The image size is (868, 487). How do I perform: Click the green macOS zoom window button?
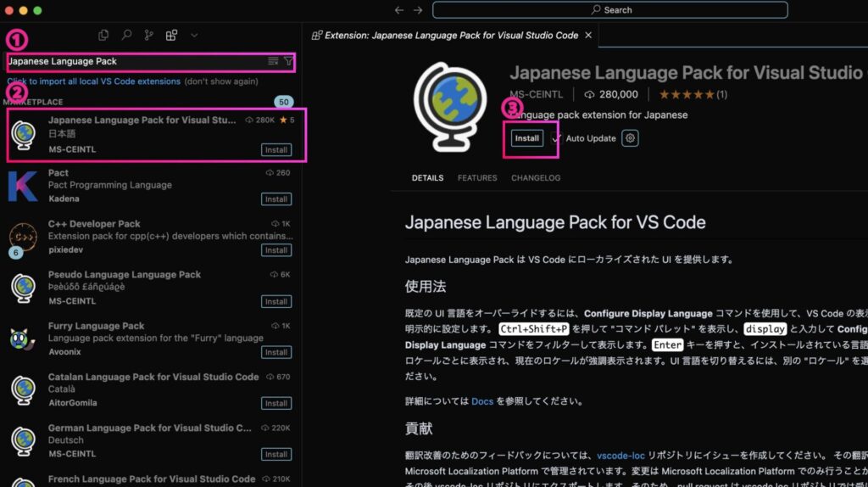tap(37, 10)
